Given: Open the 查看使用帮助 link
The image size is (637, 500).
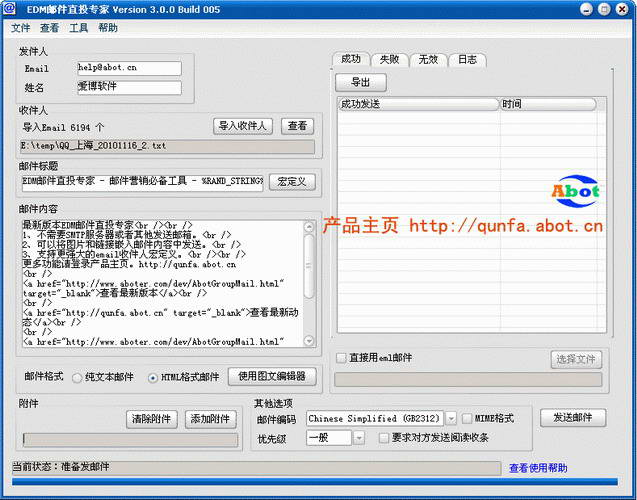Looking at the screenshot, I should 538,468.
